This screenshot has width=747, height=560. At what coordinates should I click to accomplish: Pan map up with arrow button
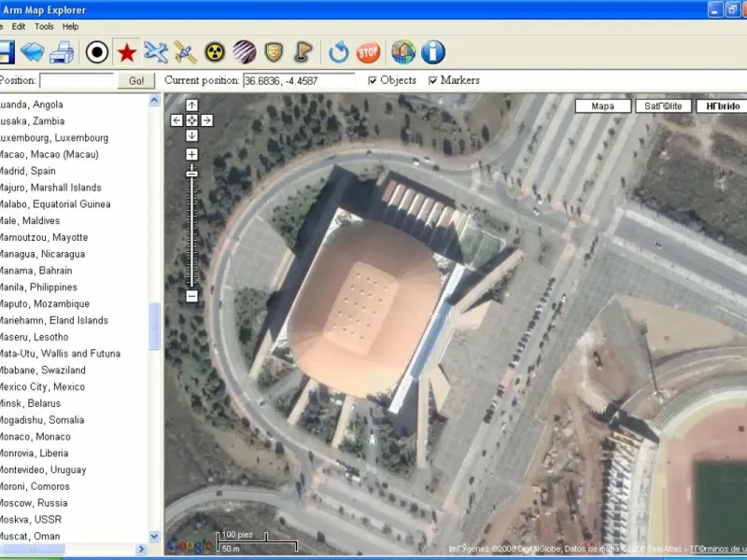[x=191, y=105]
